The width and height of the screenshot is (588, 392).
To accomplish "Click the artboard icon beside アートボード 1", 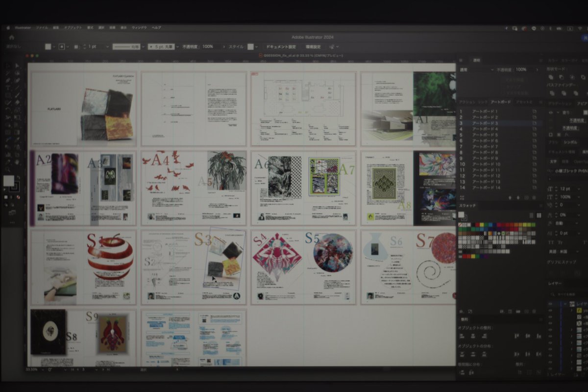I will point(535,112).
